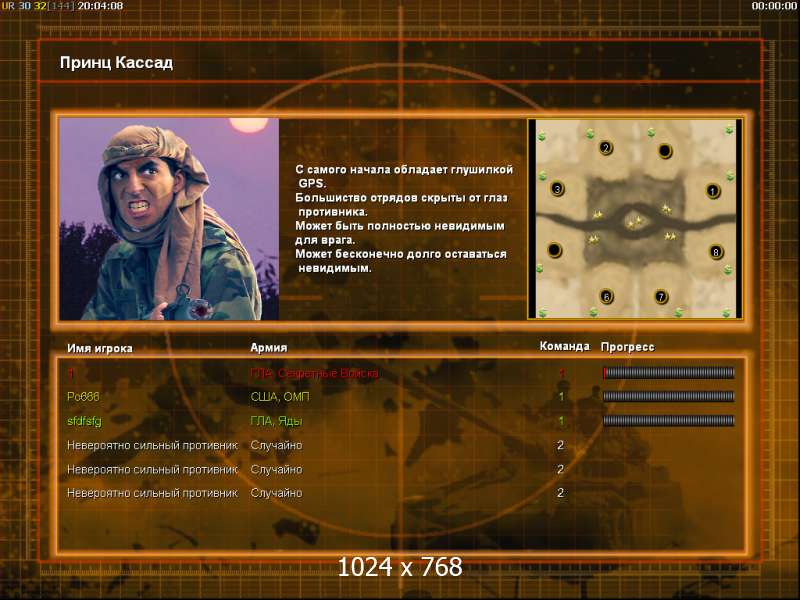Click the 20:04:08 clock readout
The image size is (800, 600).
point(100,6)
